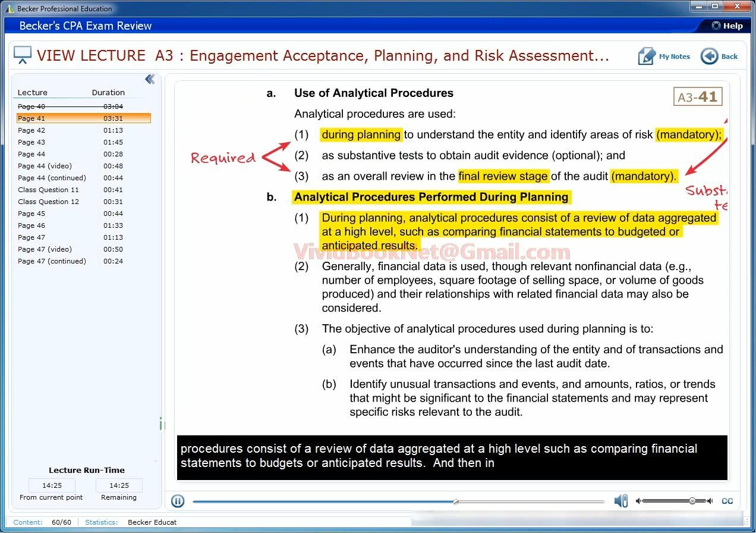
Task: Open the Help menu
Action: (x=728, y=26)
